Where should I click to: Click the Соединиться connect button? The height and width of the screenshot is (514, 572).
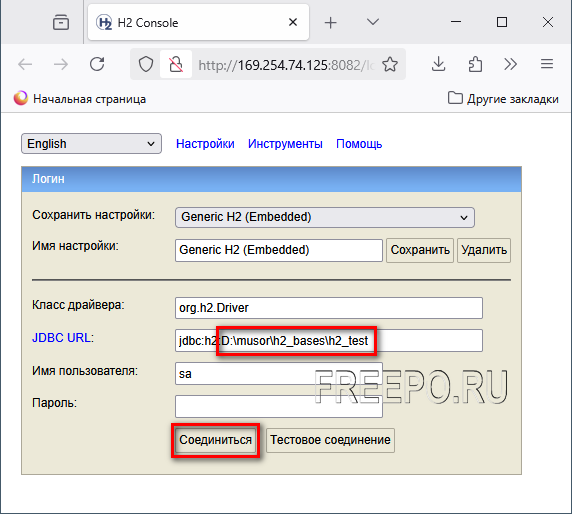tap(215, 440)
